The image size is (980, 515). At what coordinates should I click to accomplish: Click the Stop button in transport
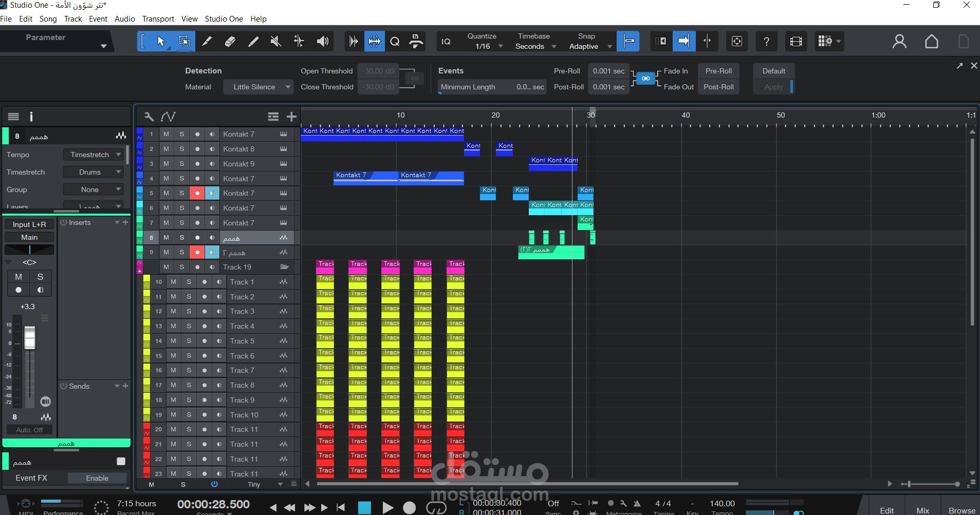(364, 508)
